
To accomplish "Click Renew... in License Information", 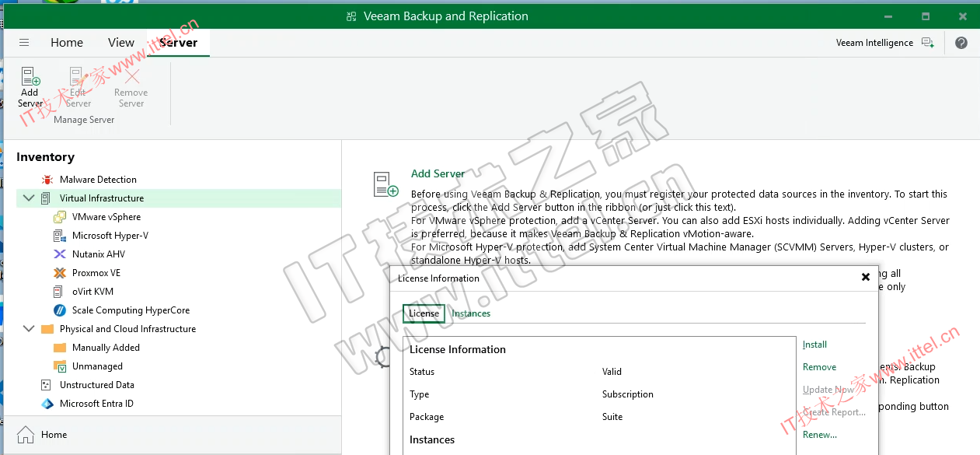I will coord(819,435).
